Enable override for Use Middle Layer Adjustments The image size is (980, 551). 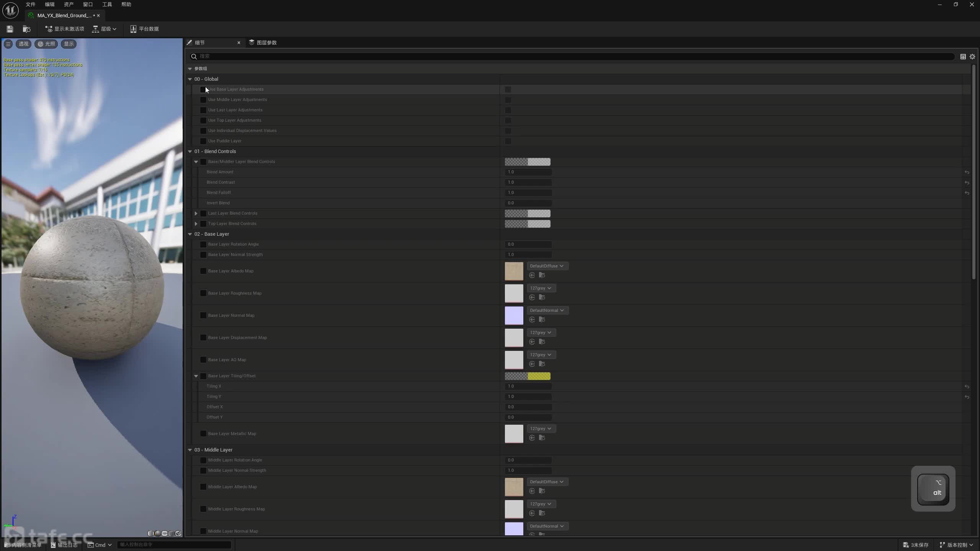(203, 100)
